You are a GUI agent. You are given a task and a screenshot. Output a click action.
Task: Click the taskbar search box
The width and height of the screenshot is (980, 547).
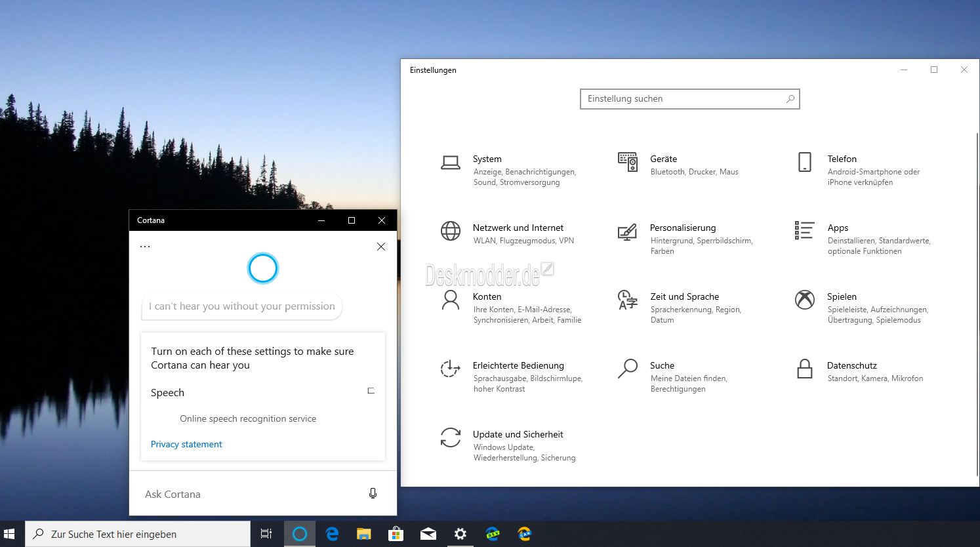coord(138,534)
